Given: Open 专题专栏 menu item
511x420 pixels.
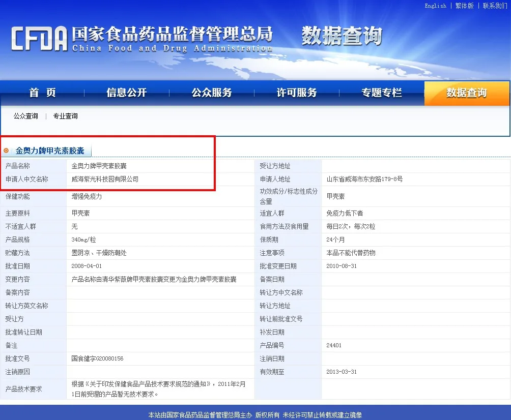Looking at the screenshot, I should (382, 93).
